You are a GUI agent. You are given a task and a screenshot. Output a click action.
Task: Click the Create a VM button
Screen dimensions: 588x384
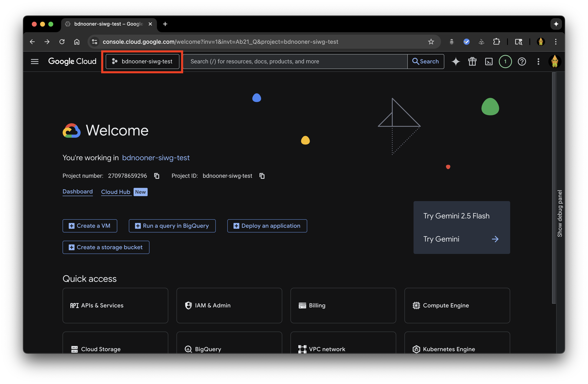(x=90, y=226)
